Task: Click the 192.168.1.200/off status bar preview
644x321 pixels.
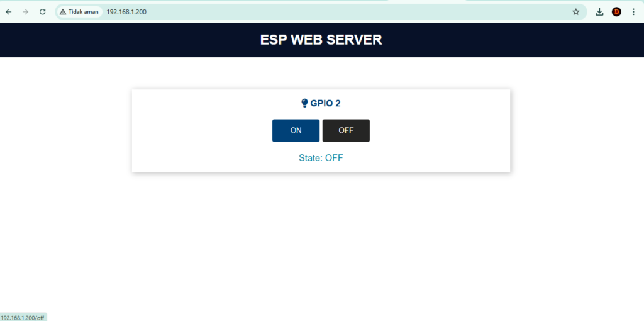Action: click(23, 317)
